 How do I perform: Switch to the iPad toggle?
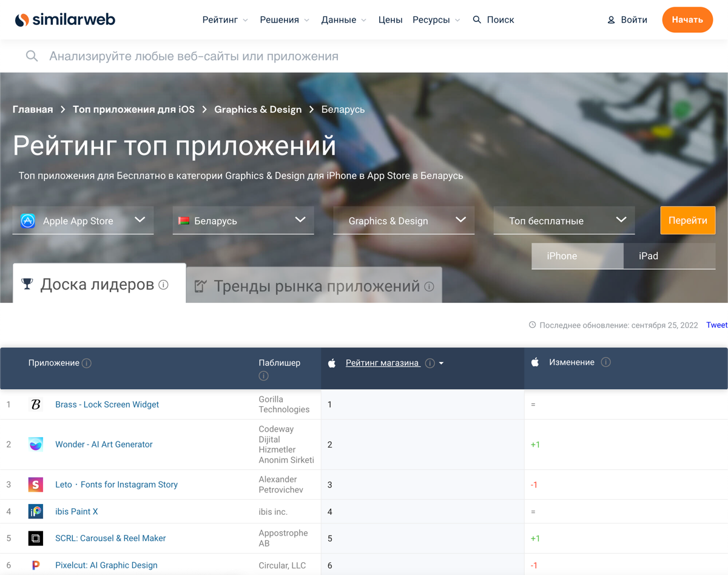(648, 256)
